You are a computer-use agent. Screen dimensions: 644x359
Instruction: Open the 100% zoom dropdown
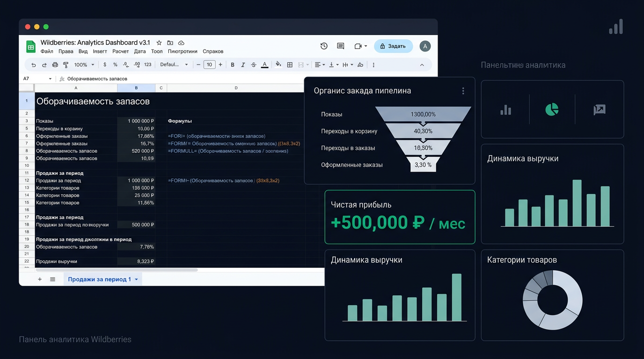(x=84, y=65)
